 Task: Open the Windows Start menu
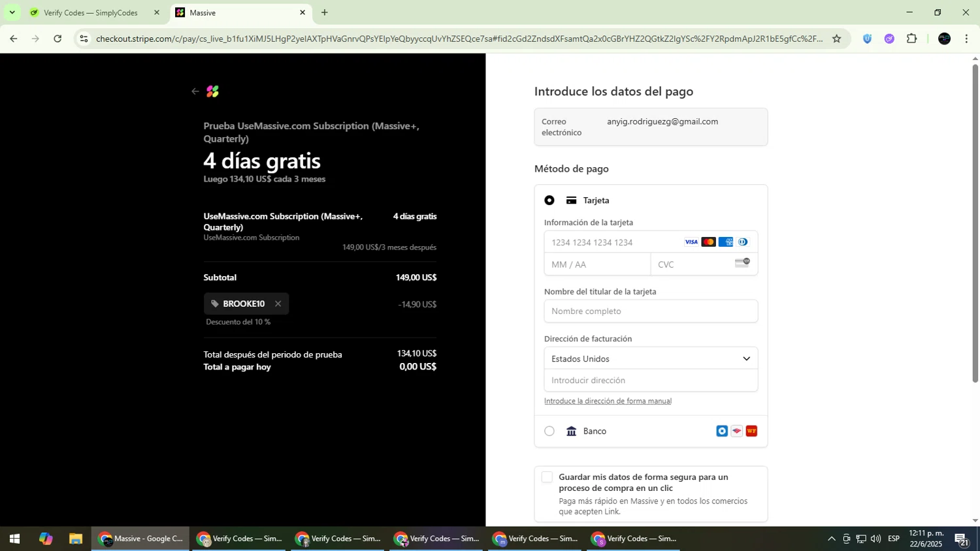pos(14,539)
